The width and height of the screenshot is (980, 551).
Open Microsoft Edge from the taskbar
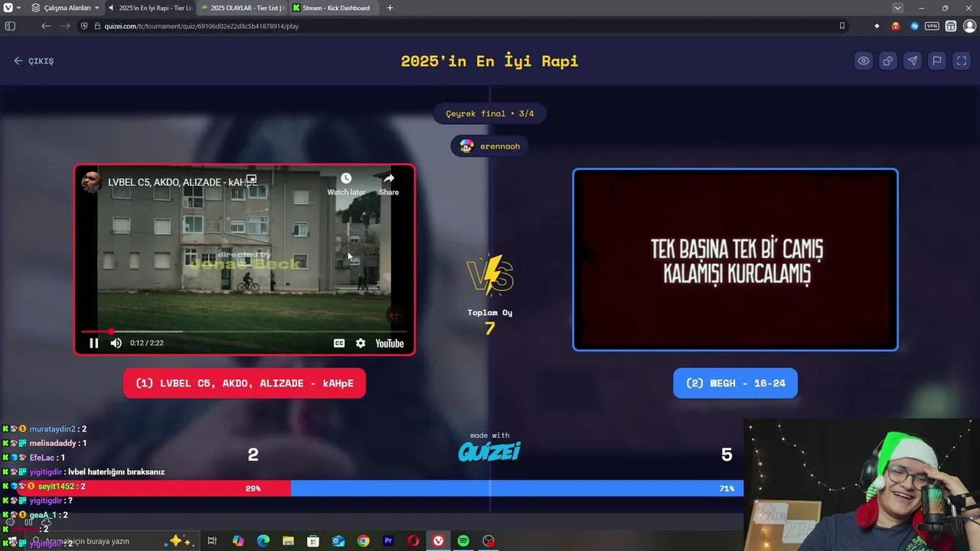263,541
